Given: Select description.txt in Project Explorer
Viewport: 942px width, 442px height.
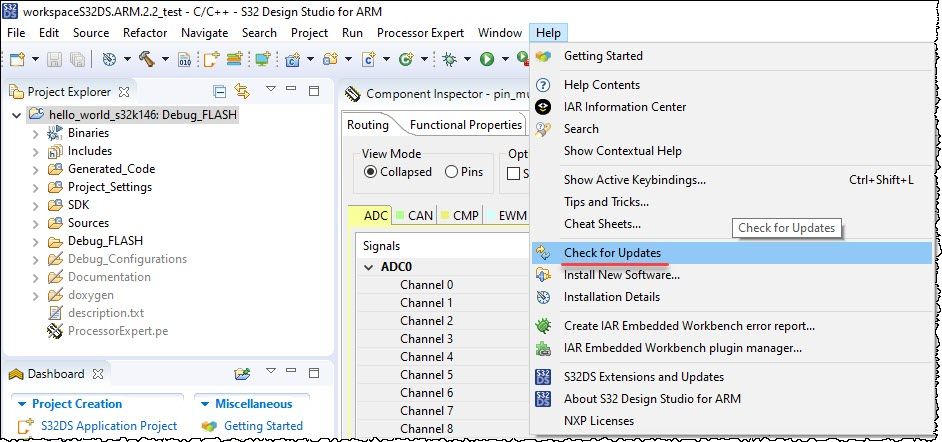Looking at the screenshot, I should (106, 313).
